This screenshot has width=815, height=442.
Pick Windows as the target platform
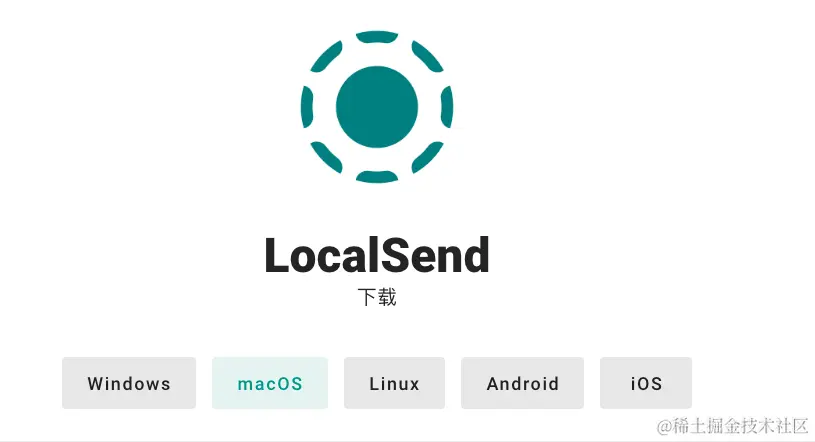[x=129, y=383]
